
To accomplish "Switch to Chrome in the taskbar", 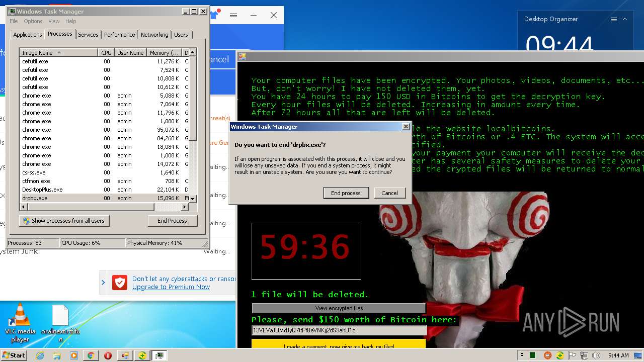I will coord(91,355).
